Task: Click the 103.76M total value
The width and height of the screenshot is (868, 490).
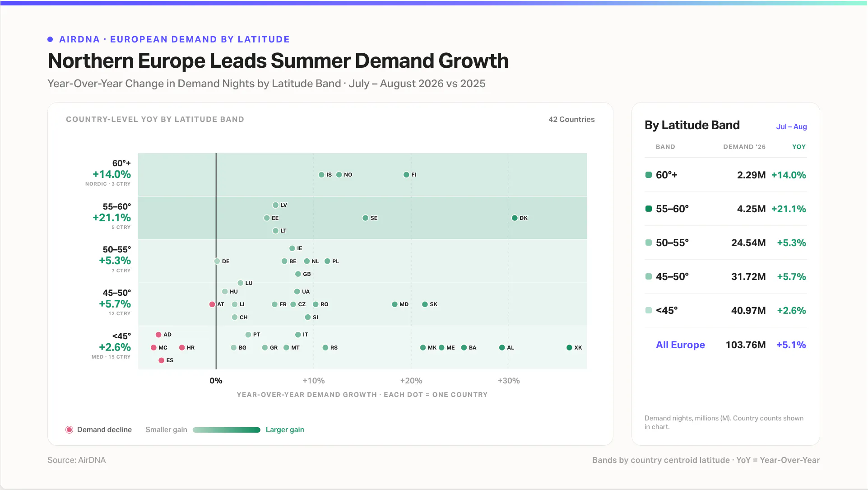Action: point(745,345)
